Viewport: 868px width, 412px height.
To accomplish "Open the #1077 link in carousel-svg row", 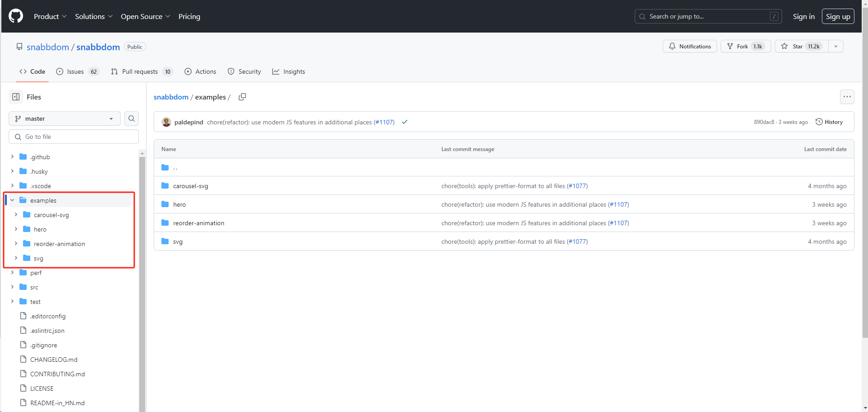I will [577, 186].
